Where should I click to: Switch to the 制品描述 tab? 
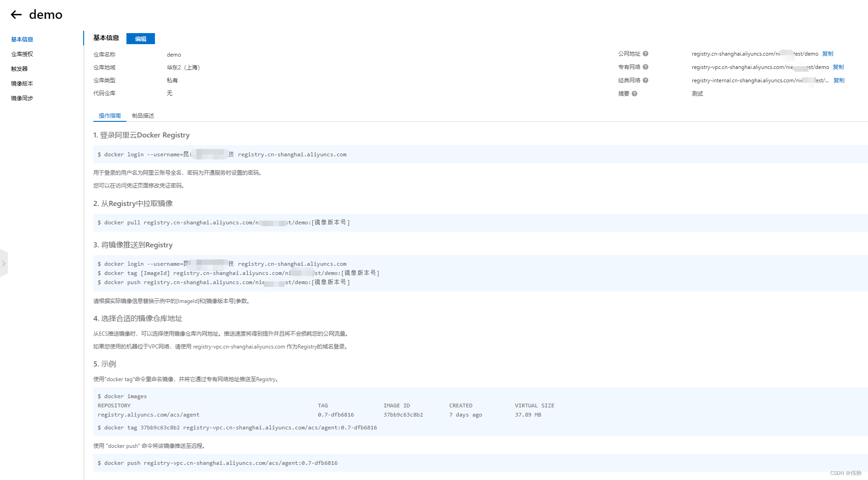(143, 115)
